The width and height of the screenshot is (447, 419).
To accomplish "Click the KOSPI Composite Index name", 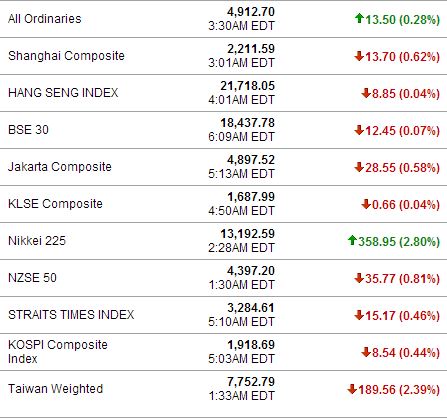I will pyautogui.click(x=58, y=352).
